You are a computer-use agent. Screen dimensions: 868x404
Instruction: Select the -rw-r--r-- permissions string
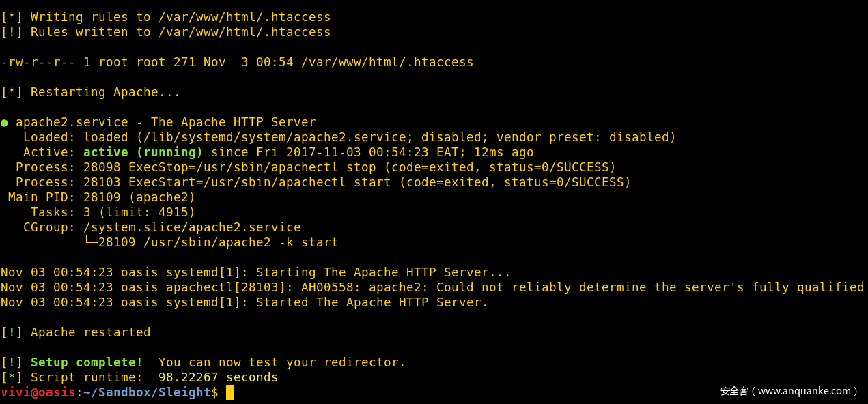point(38,62)
